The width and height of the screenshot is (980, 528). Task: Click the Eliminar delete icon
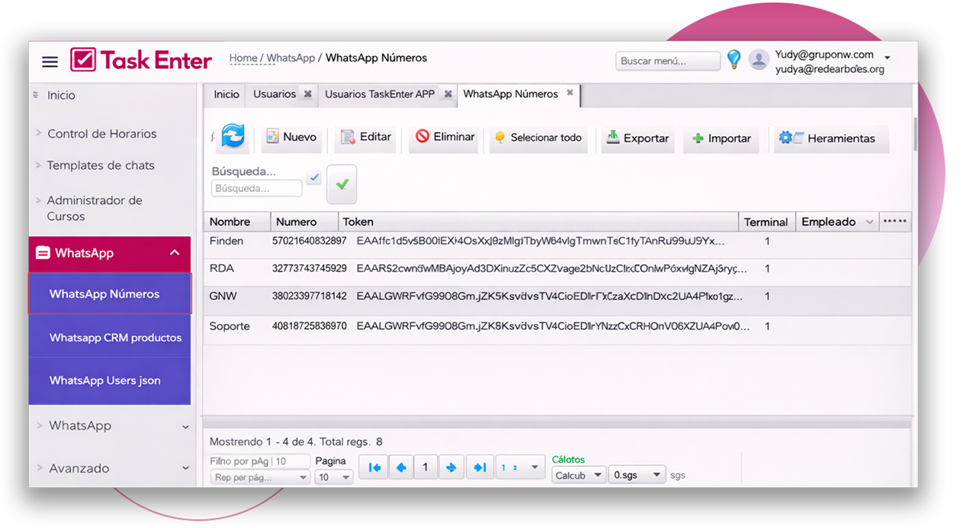click(422, 137)
